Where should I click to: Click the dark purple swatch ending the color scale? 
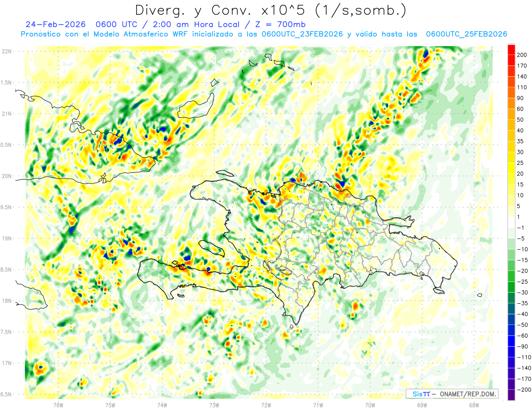click(x=511, y=395)
